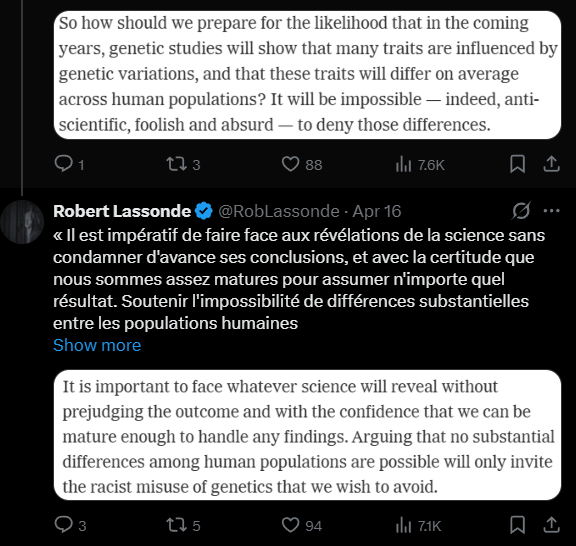This screenshot has width=576, height=546.
Task: Open more options menu on Robert Lassonde tweet
Action: coord(551,211)
